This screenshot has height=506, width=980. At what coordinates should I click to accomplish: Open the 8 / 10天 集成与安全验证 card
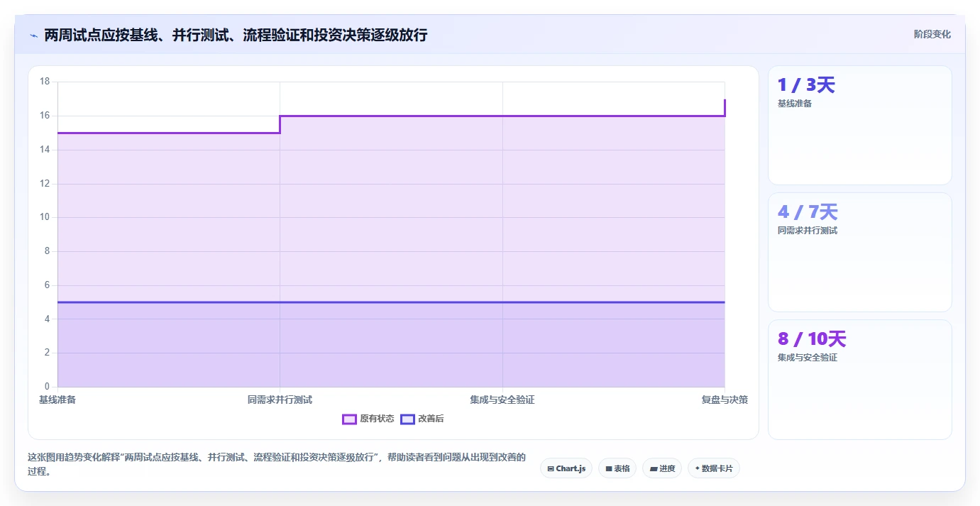point(860,379)
